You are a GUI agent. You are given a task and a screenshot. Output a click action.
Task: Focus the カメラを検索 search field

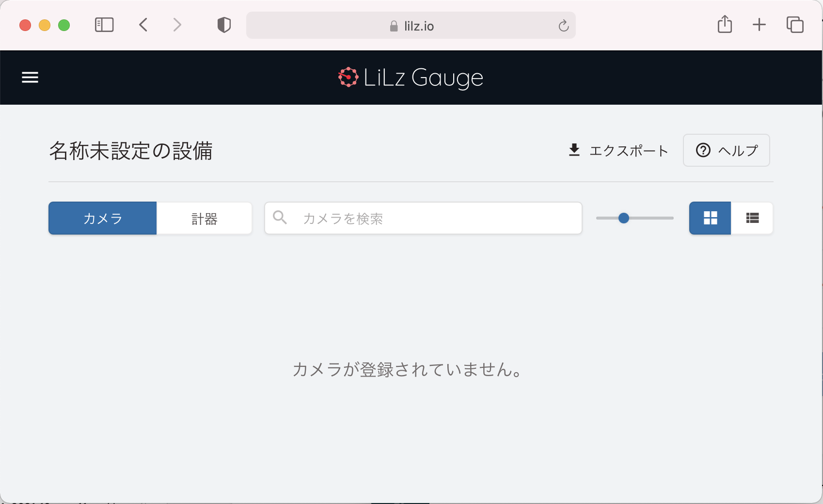point(423,218)
